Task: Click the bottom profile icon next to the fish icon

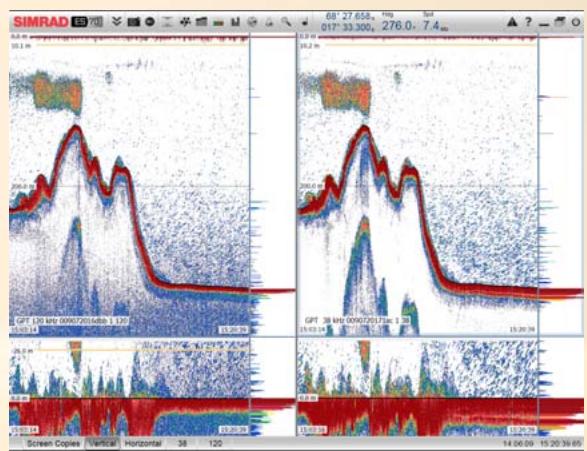Action: (201, 22)
